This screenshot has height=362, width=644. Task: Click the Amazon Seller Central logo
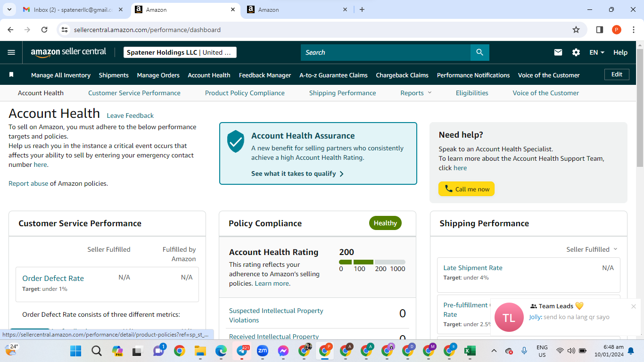68,52
